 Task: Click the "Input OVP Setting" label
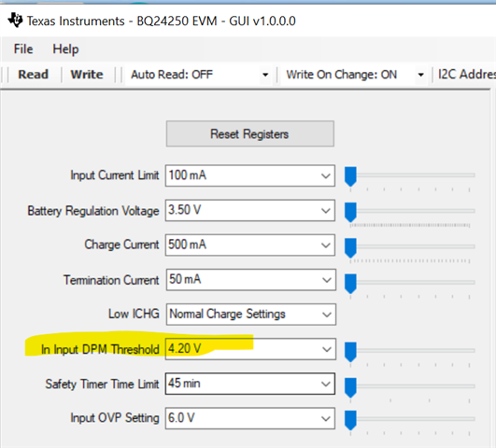[x=115, y=418]
